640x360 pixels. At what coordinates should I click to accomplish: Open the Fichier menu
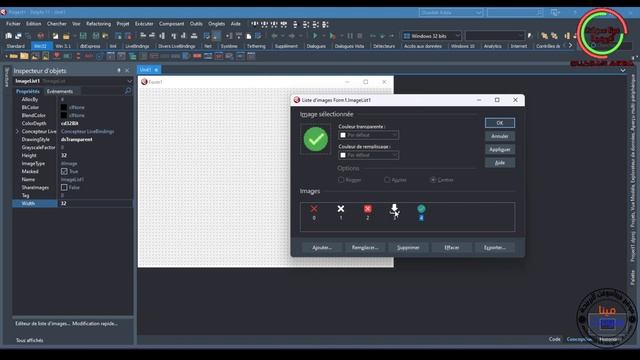[13, 24]
